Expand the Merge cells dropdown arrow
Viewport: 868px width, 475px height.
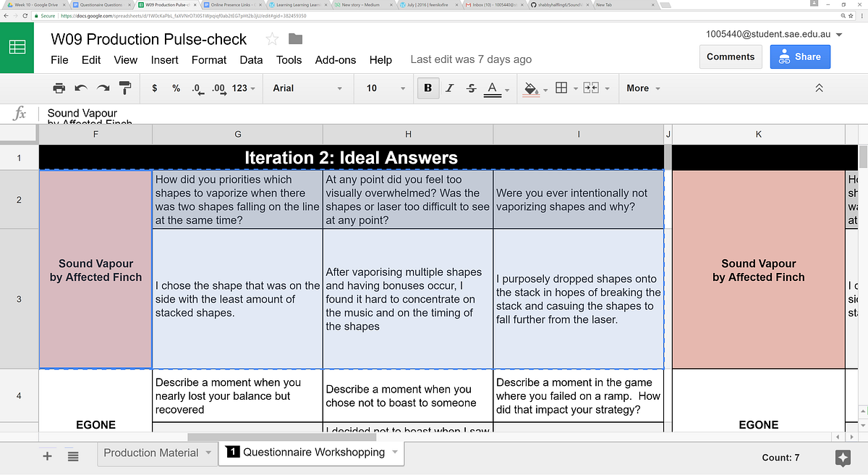click(607, 89)
